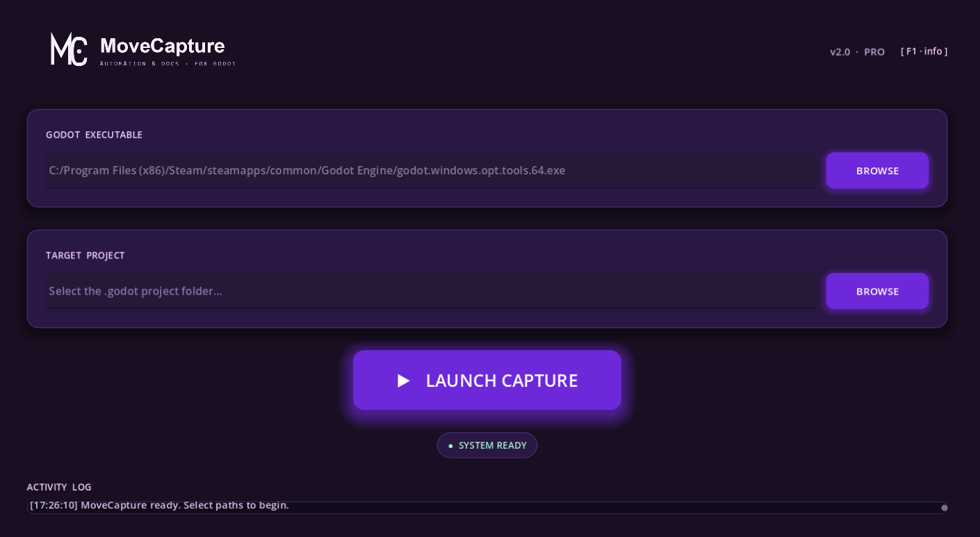Click the MoveCapture title text
The width and height of the screenshot is (980, 537).
163,46
